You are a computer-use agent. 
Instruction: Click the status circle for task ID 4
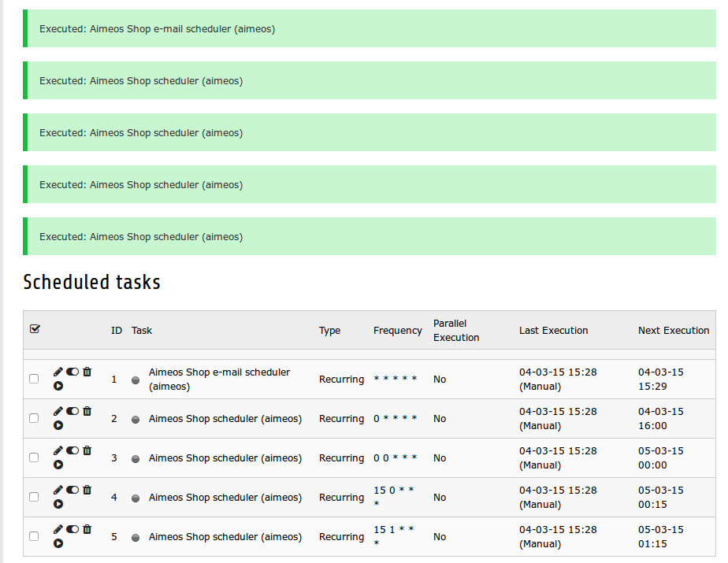tap(136, 498)
